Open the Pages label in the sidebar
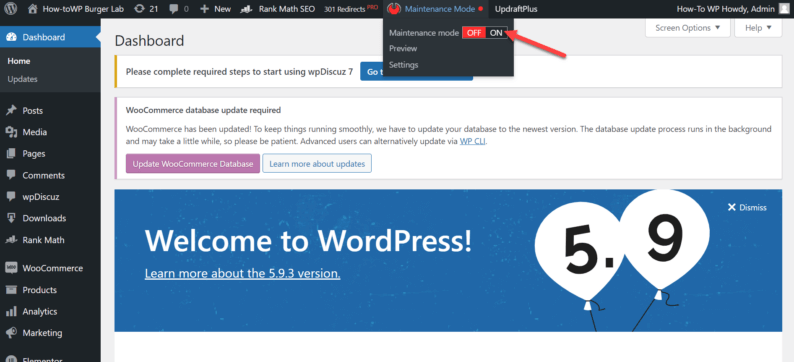Screen dimensions: 794x362 [x=34, y=153]
